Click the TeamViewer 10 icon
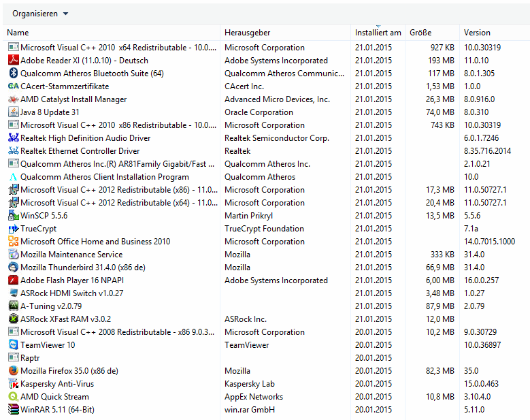Viewport: 530px width, 420px height. pos(13,345)
